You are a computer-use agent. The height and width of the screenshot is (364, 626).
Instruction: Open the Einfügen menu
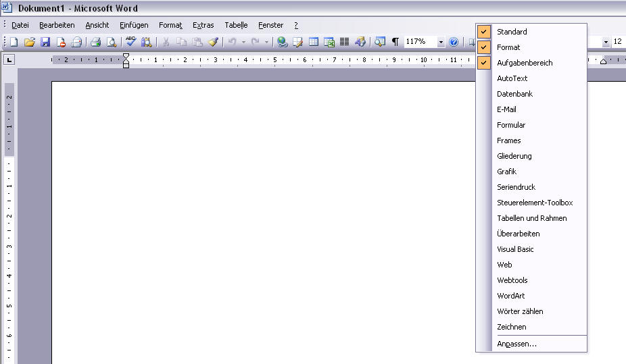click(134, 25)
